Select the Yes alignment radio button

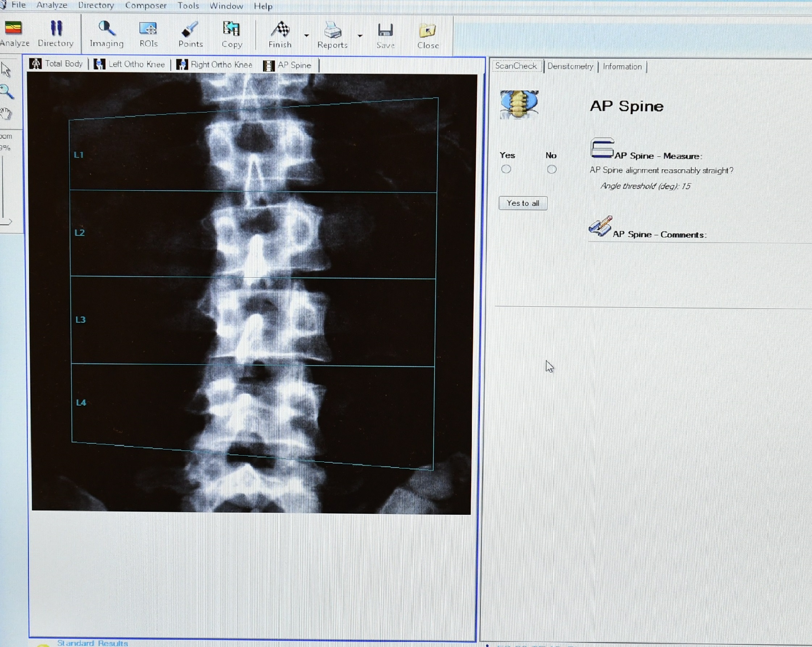(x=506, y=169)
